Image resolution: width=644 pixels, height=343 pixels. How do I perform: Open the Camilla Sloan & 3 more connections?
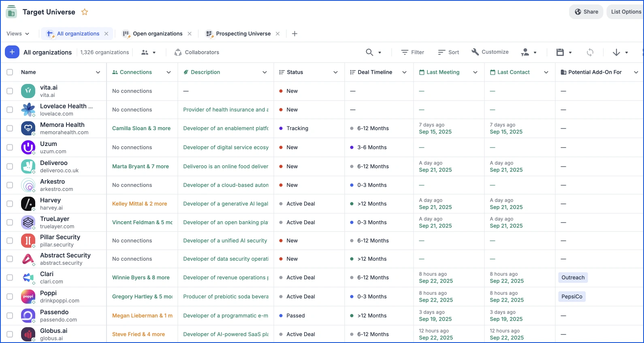pos(141,128)
